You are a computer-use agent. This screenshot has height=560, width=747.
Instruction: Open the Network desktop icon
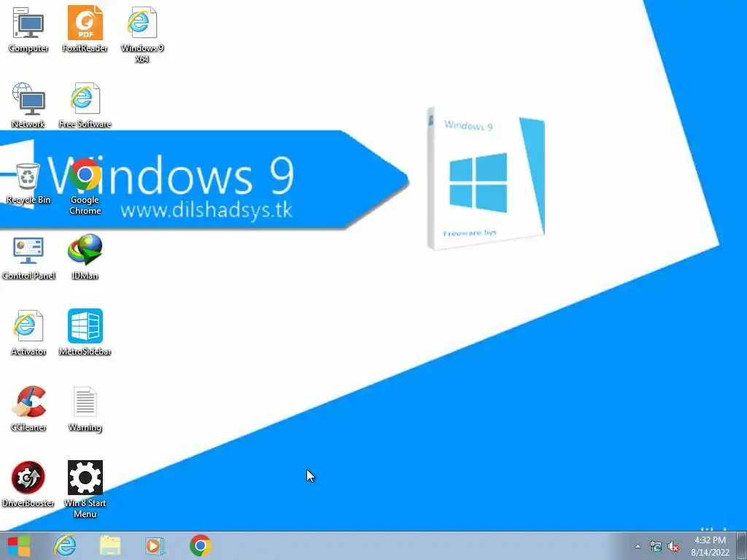(x=28, y=105)
